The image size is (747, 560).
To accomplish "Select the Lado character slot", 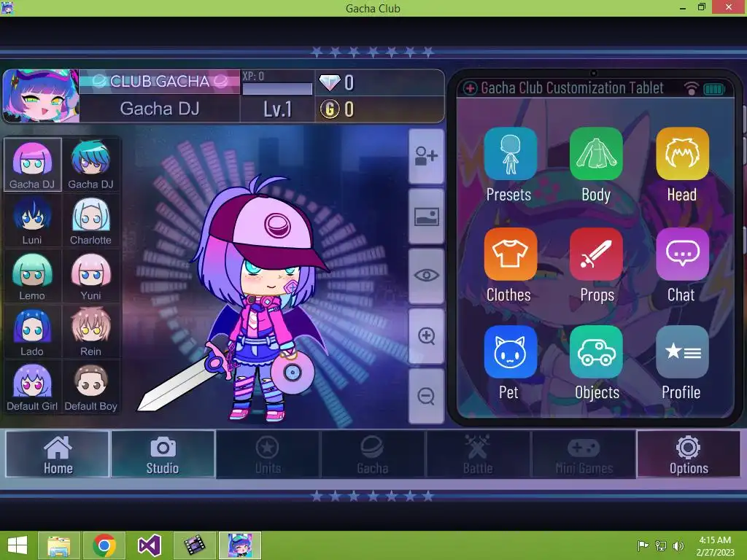I will [32, 332].
